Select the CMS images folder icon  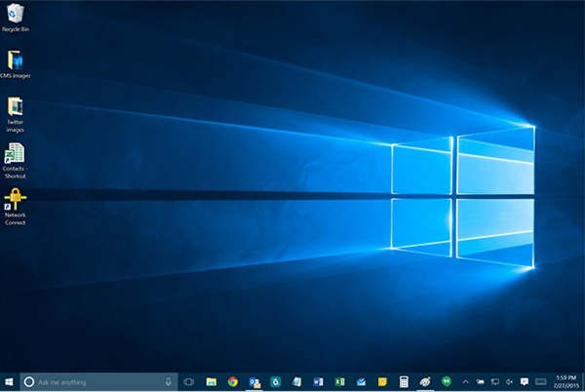15,64
